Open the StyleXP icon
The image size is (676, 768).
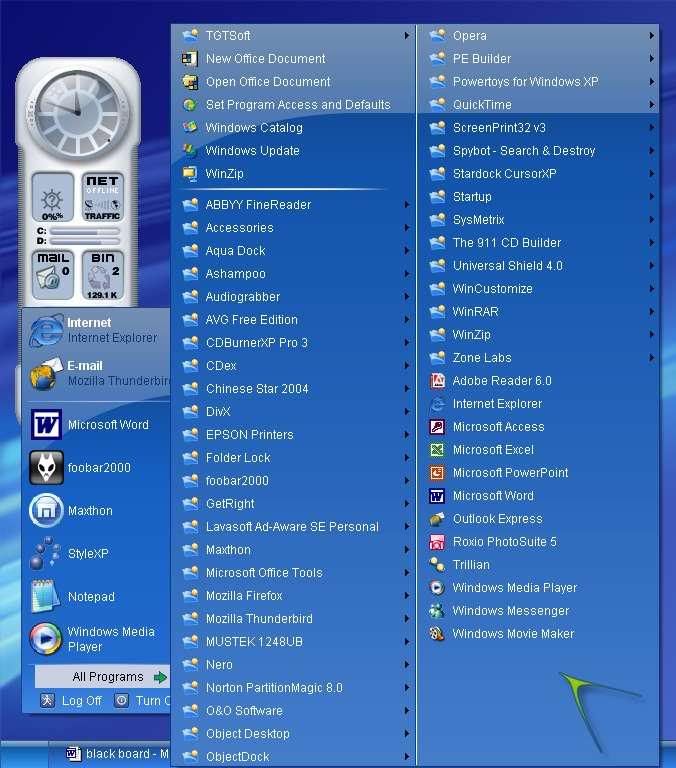(45, 553)
